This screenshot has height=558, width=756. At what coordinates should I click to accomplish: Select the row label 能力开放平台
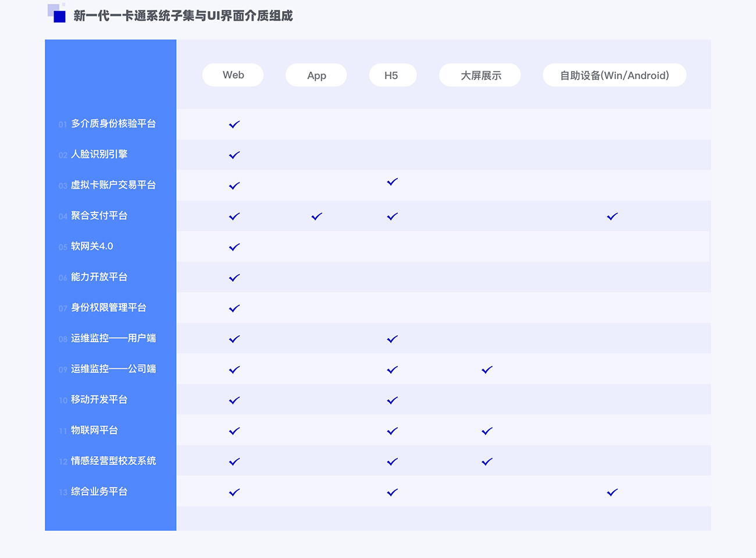[99, 277]
